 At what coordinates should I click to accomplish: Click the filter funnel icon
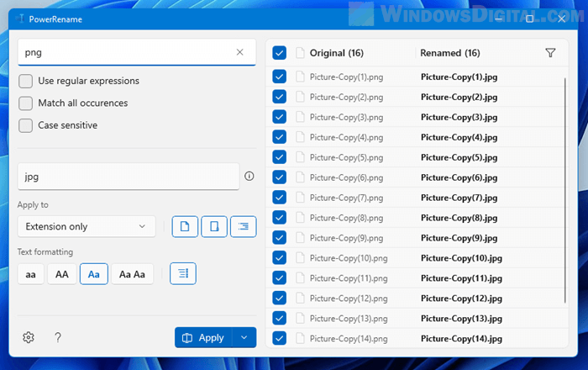point(550,53)
